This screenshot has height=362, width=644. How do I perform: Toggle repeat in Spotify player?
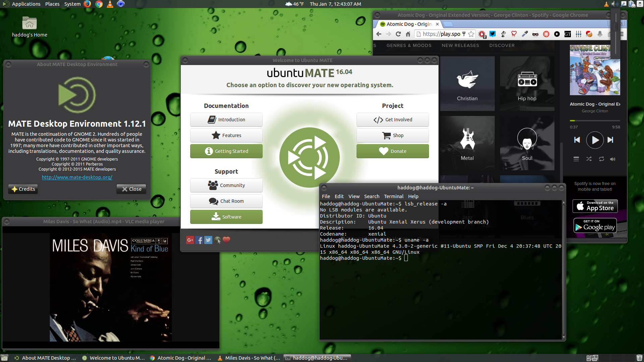tap(601, 159)
